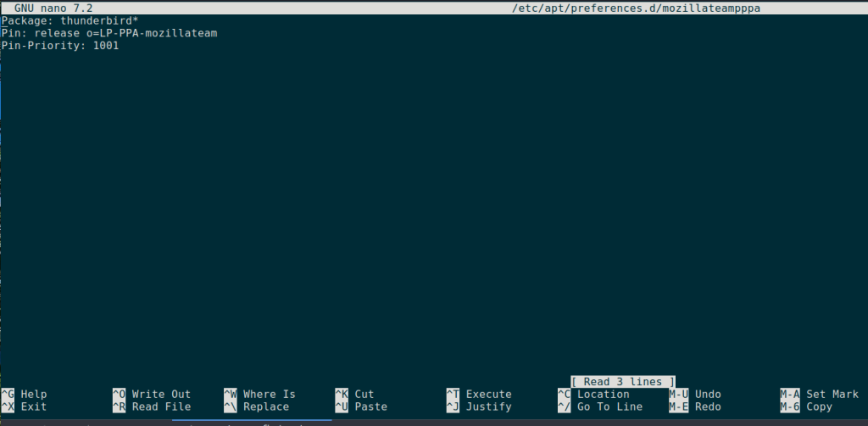The image size is (868, 426).
Task: Choose ^R Read File shortcut
Action: click(152, 407)
